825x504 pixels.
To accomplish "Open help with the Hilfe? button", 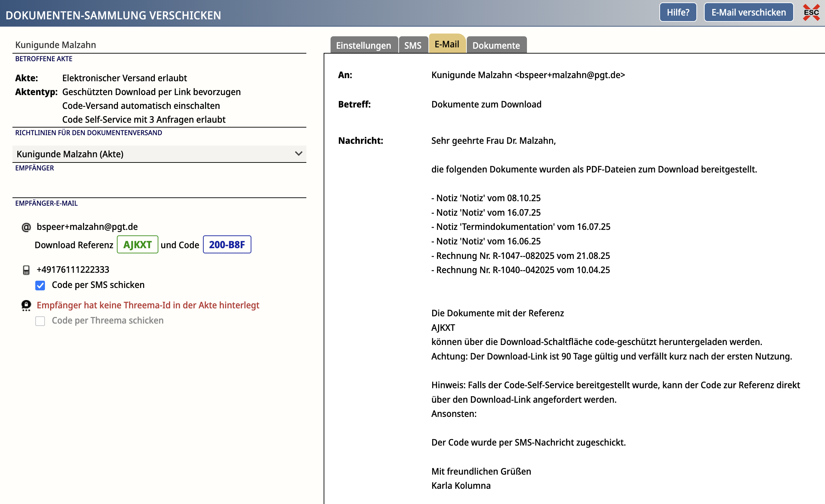I will tap(678, 12).
